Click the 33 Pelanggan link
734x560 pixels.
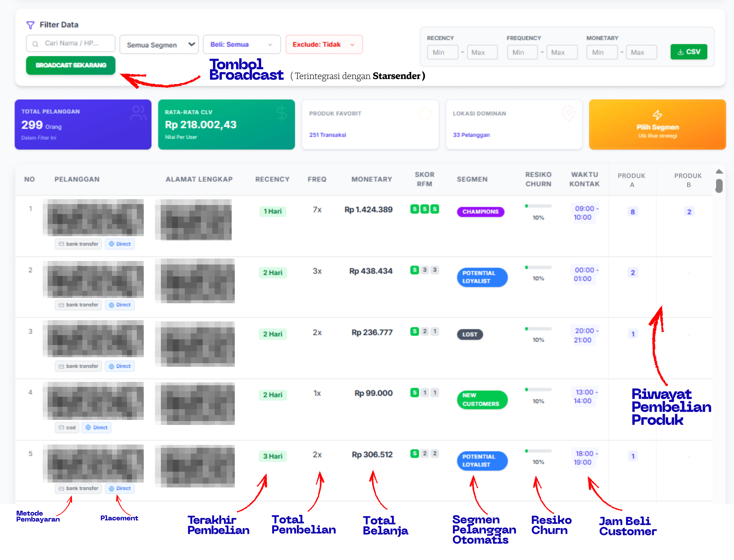pyautogui.click(x=471, y=135)
